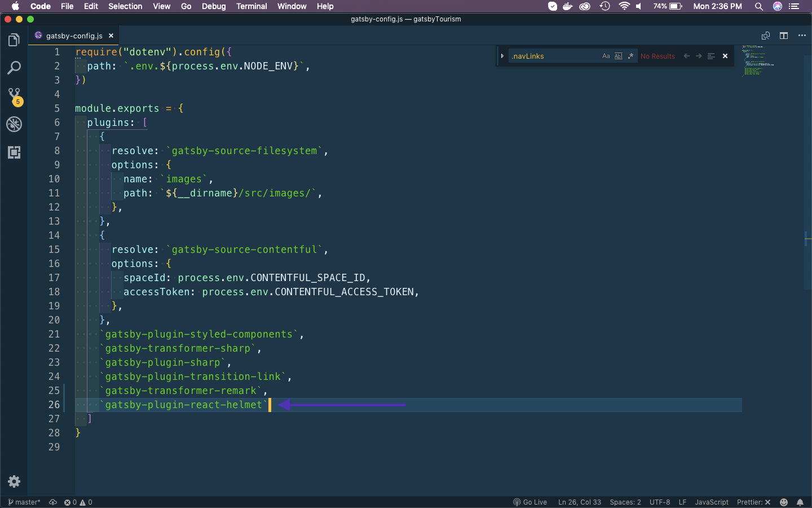Select the gatsby-config.js editor tab

click(74, 36)
